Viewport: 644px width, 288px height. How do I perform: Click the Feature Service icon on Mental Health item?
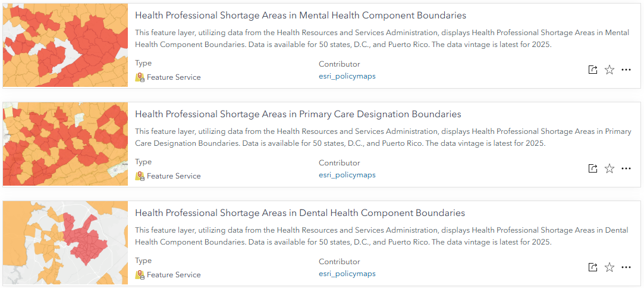tap(140, 77)
